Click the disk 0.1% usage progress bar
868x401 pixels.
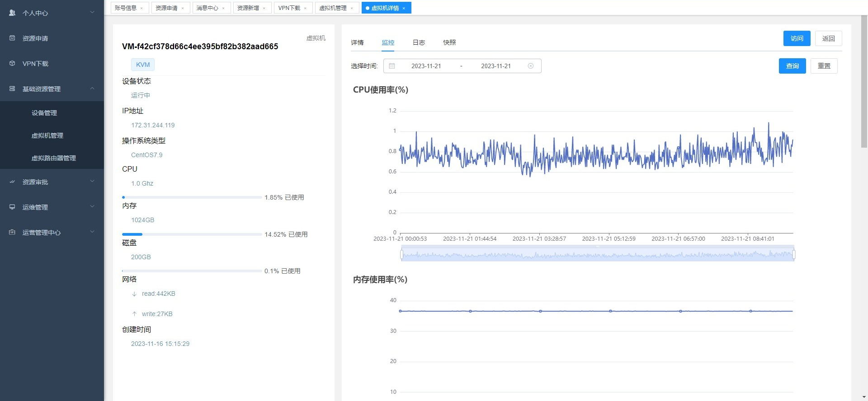point(192,271)
